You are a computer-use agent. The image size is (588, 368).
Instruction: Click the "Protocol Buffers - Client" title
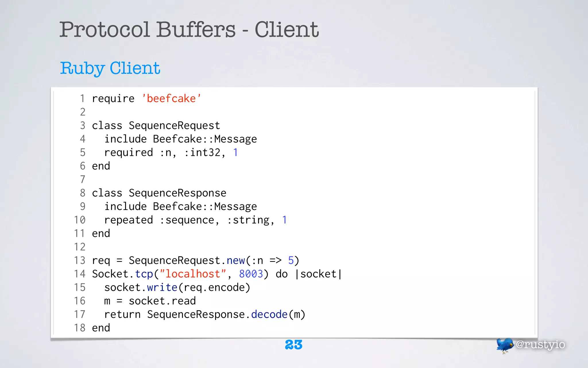pyautogui.click(x=189, y=29)
